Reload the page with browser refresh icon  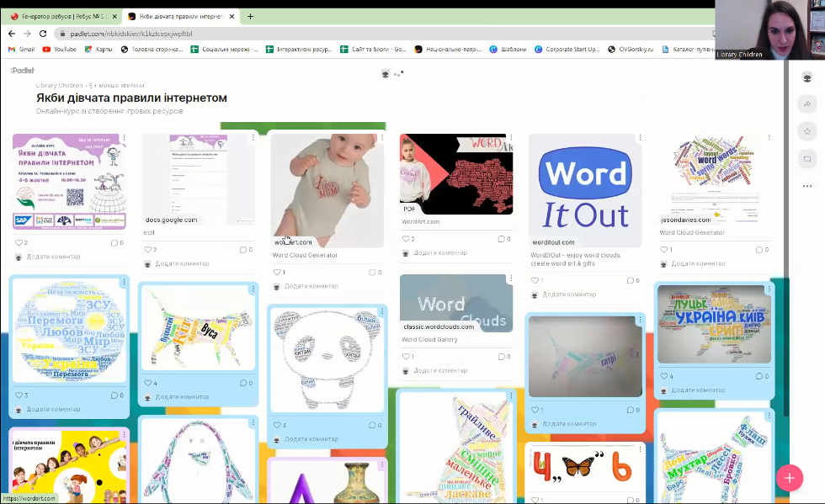[42, 34]
